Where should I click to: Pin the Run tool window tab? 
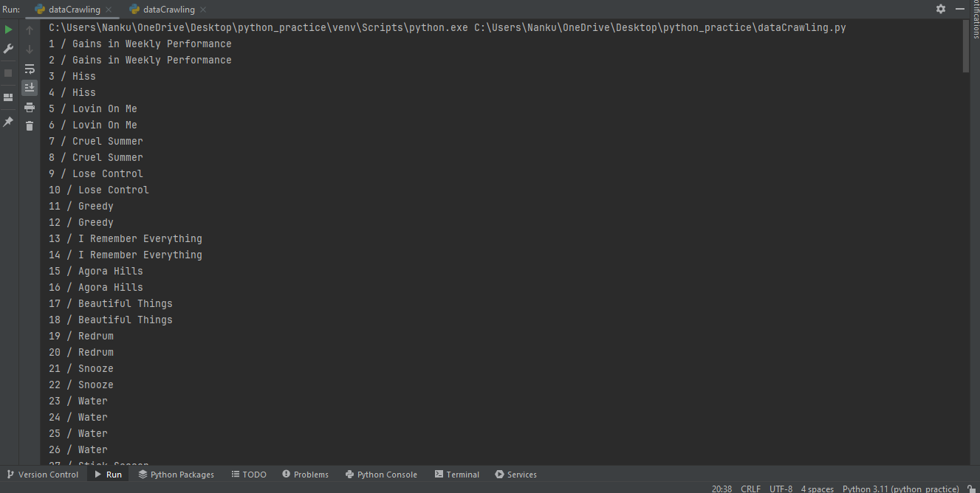8,121
